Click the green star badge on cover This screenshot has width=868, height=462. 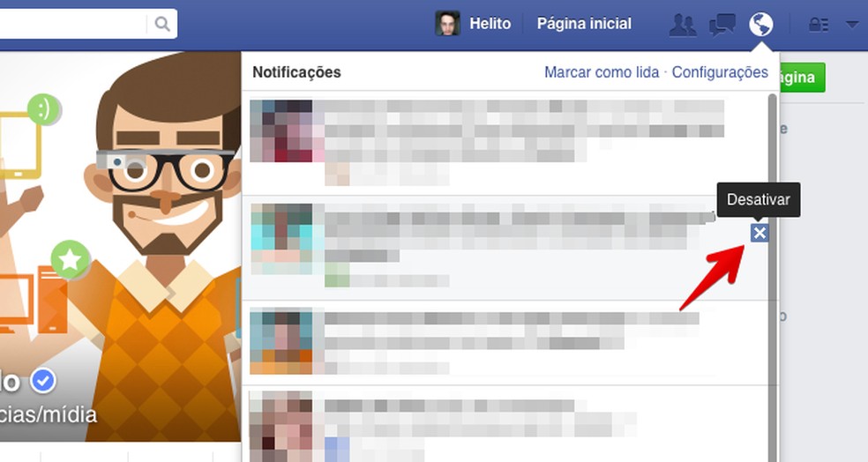pos(70,259)
